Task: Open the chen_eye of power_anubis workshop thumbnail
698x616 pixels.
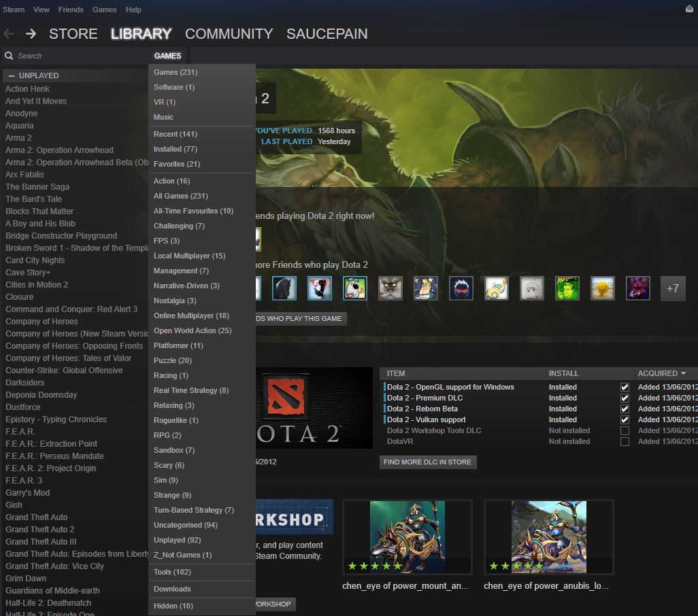Action: 548,537
